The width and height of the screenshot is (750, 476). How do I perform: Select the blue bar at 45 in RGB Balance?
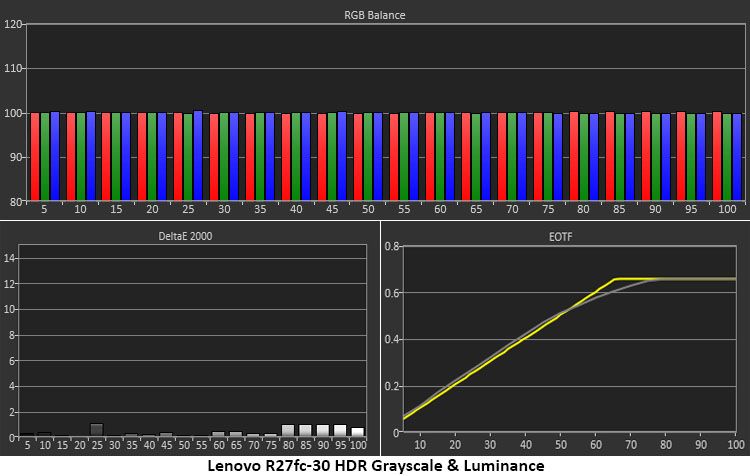[x=342, y=156]
